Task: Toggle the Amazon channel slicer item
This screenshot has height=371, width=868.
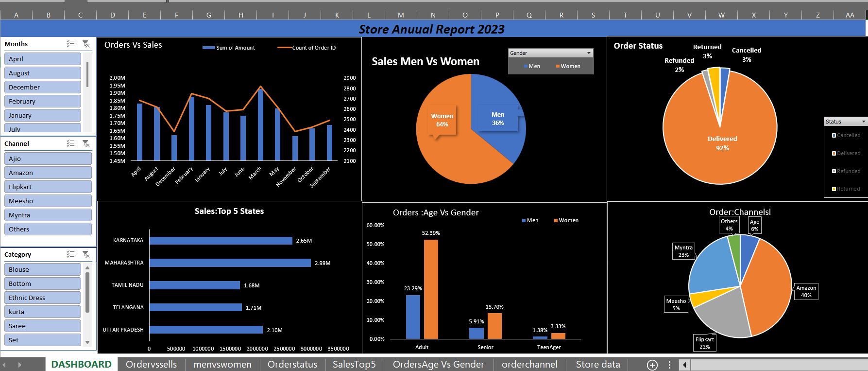Action: pos(48,173)
